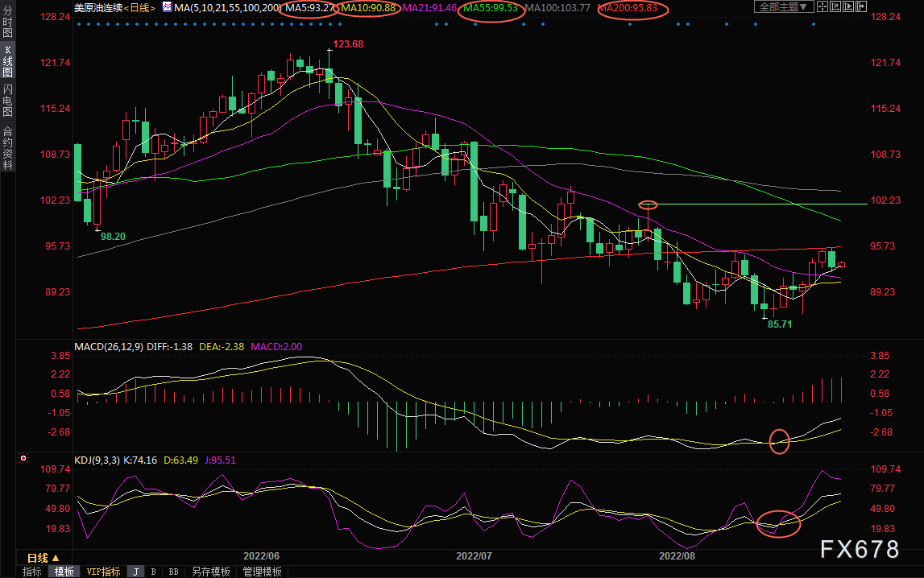Click the MA indicator chart icon
The width and height of the screenshot is (924, 578).
168,7
